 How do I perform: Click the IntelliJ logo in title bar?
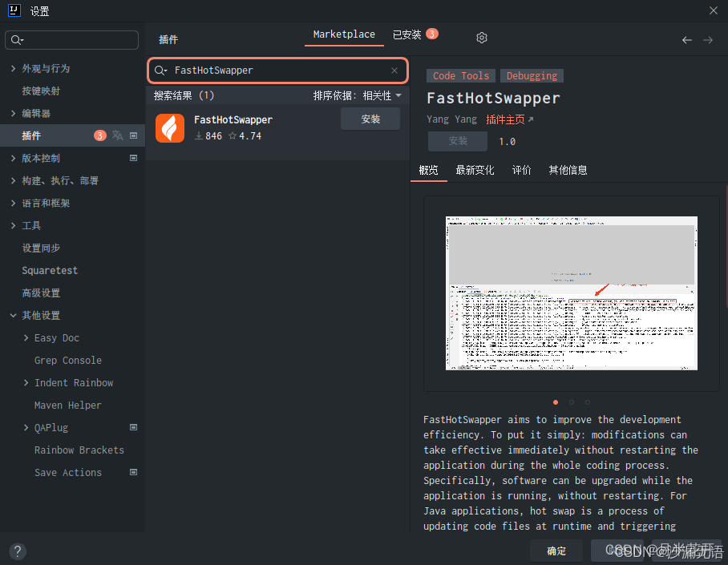(x=14, y=10)
